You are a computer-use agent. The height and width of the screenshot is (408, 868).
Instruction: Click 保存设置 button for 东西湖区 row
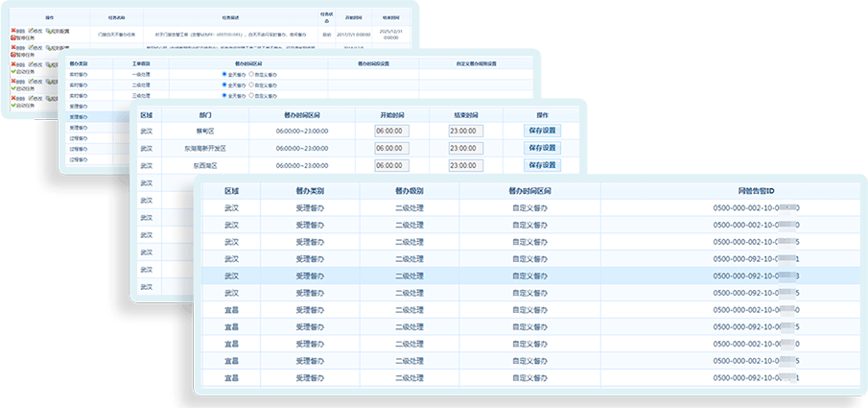pyautogui.click(x=541, y=165)
